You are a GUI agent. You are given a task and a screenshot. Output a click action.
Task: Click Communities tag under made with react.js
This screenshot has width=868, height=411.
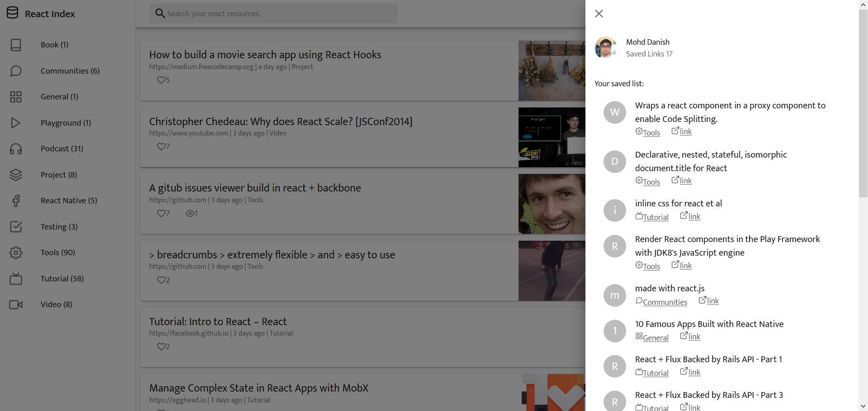pos(661,302)
